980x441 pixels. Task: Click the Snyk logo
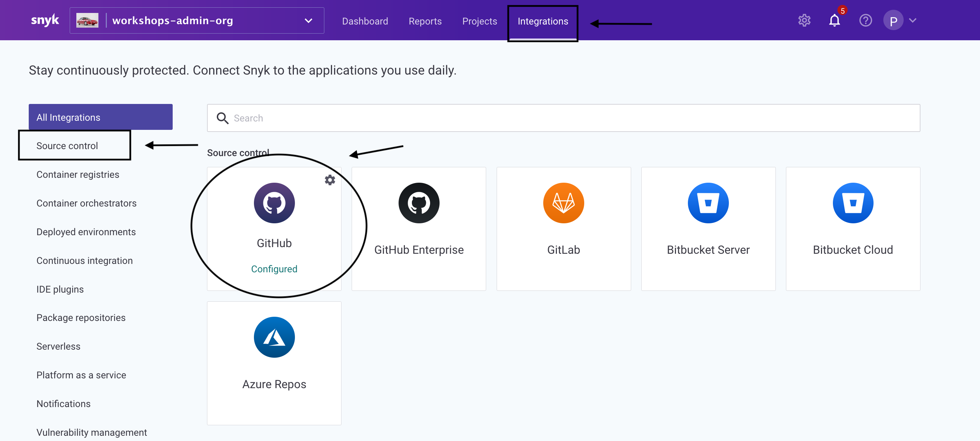(x=45, y=20)
